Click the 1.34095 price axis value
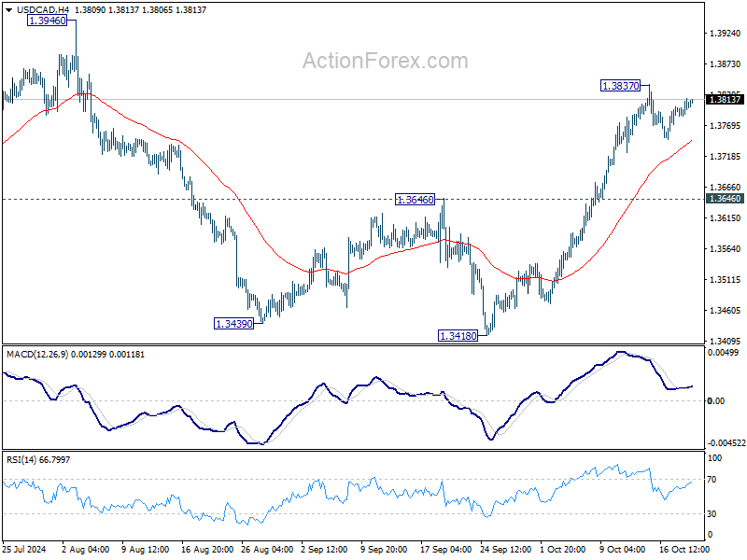 pos(726,341)
